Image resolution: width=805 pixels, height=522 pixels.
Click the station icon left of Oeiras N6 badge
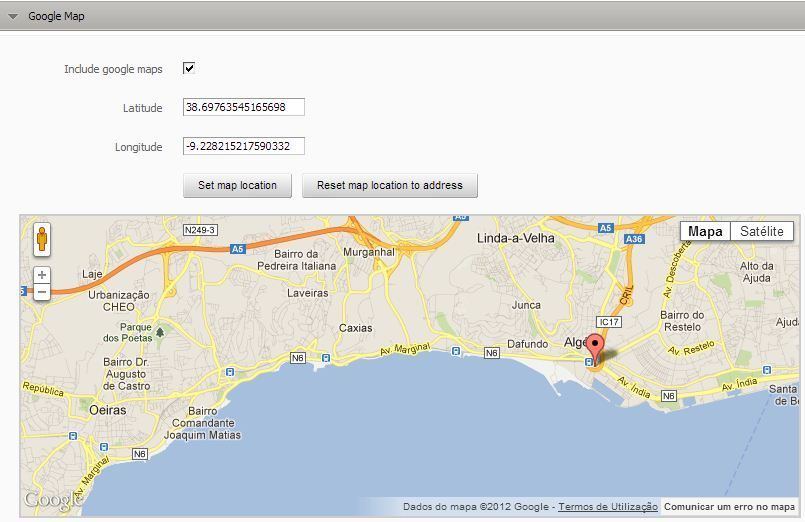coord(104,447)
